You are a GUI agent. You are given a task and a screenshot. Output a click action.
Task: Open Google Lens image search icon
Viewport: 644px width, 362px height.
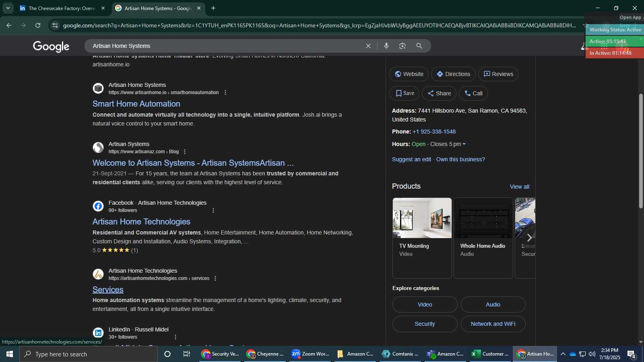[x=402, y=46]
